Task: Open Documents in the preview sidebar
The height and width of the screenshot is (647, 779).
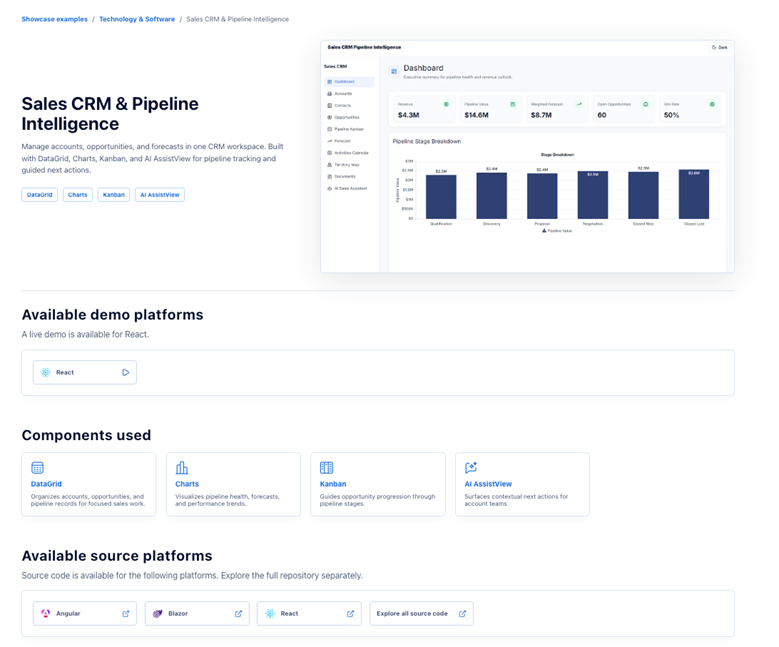Action: [349, 176]
